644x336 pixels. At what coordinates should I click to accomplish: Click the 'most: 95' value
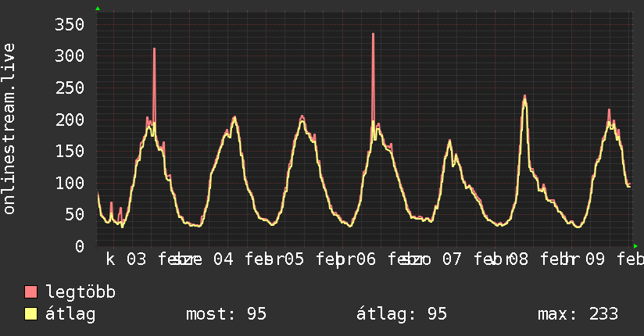point(227,314)
